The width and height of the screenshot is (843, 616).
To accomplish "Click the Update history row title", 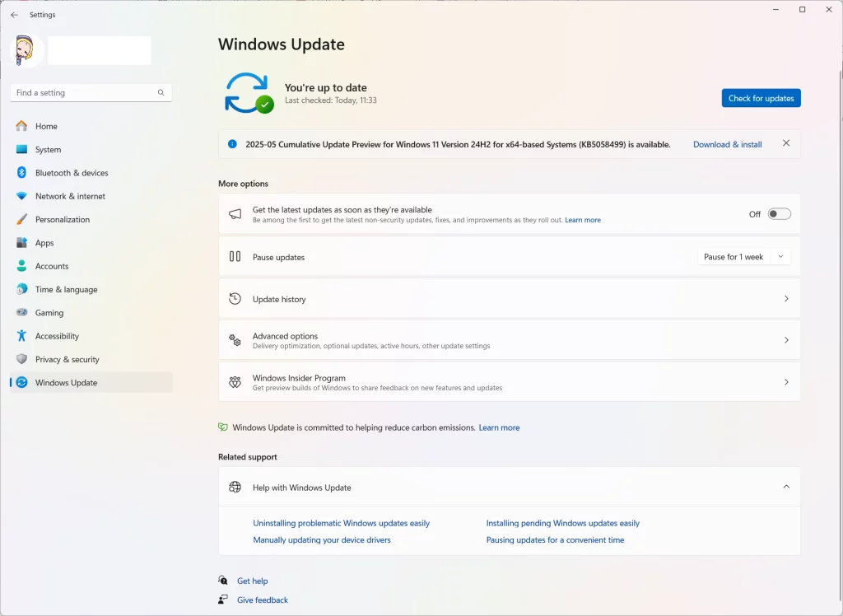I will pos(279,299).
